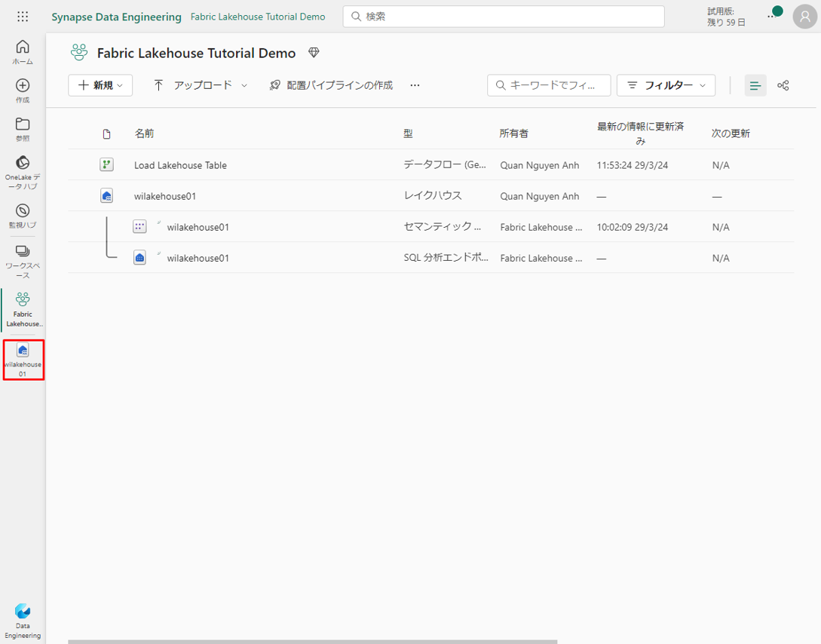This screenshot has width=821, height=644.
Task: Click the SQL analytics endpoint icon
Action: coord(139,258)
